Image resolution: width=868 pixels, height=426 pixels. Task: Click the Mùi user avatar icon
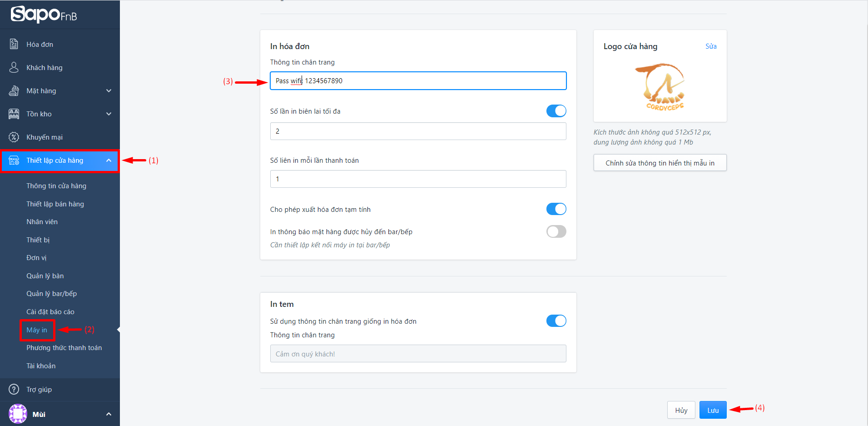pyautogui.click(x=18, y=414)
